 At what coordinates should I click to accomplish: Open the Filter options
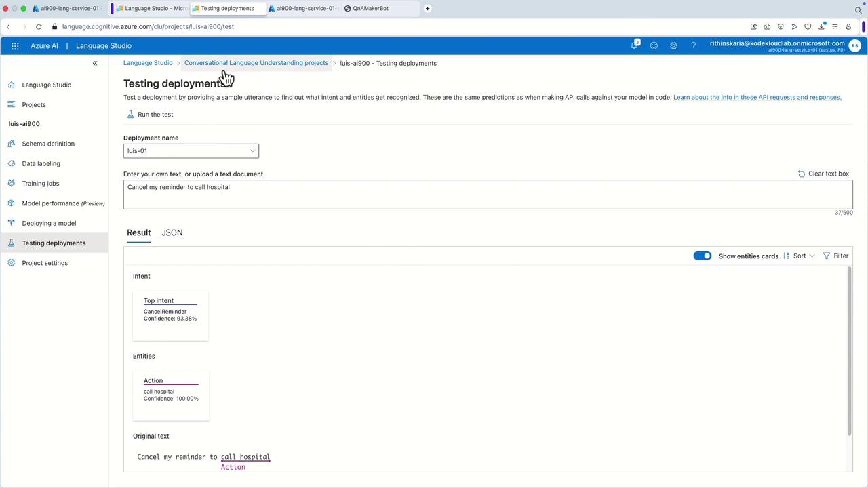click(x=835, y=256)
